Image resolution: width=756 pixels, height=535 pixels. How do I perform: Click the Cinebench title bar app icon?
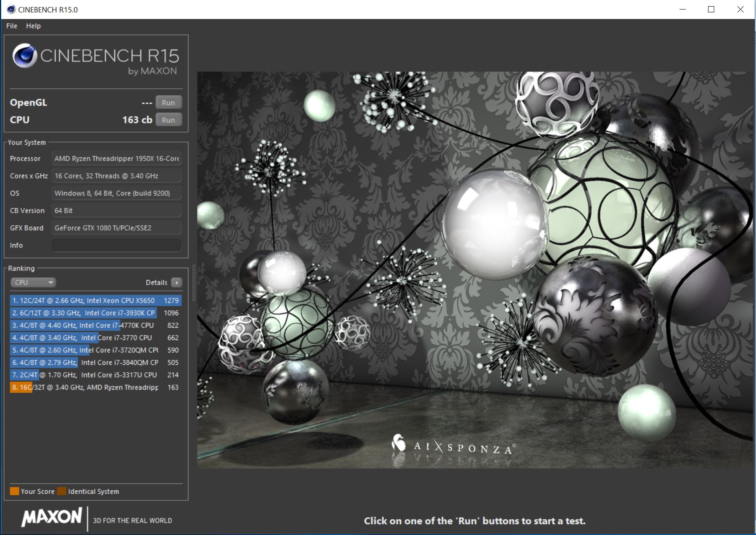click(x=11, y=10)
